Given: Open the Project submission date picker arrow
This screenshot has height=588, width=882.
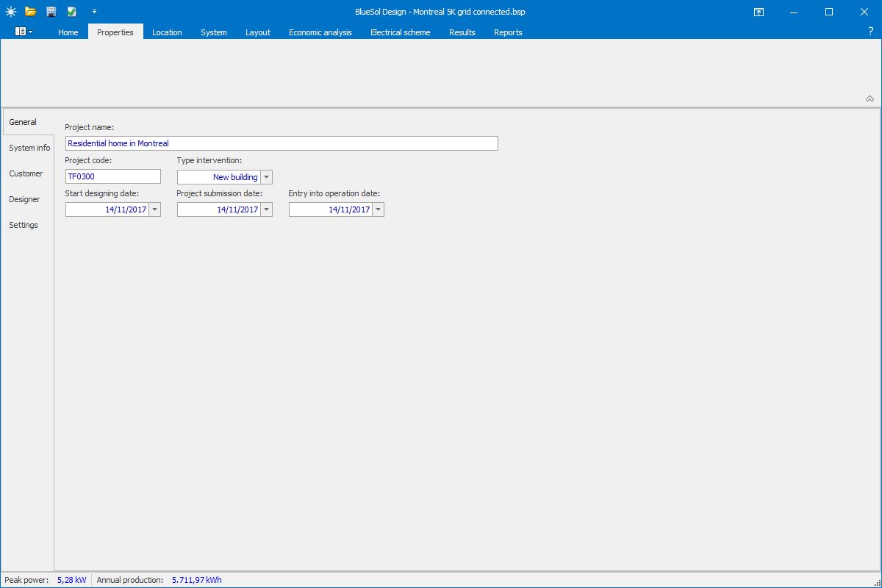Looking at the screenshot, I should tap(266, 209).
